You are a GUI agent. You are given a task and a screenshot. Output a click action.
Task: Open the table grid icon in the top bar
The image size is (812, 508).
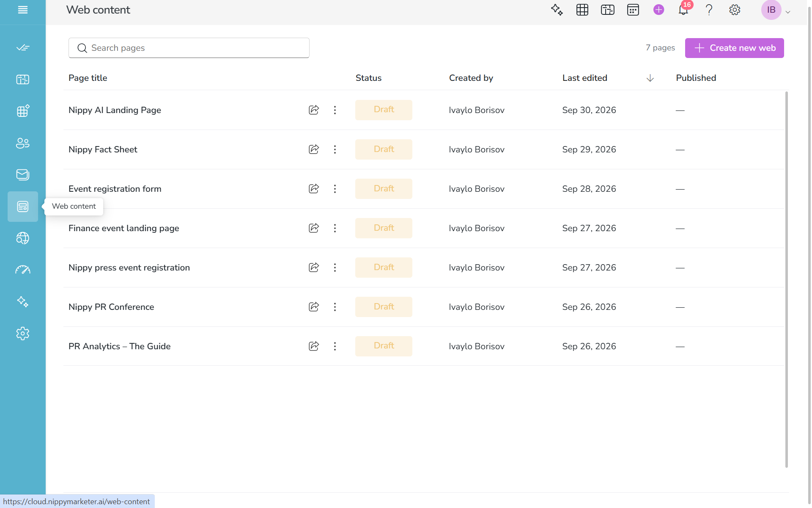tap(582, 10)
